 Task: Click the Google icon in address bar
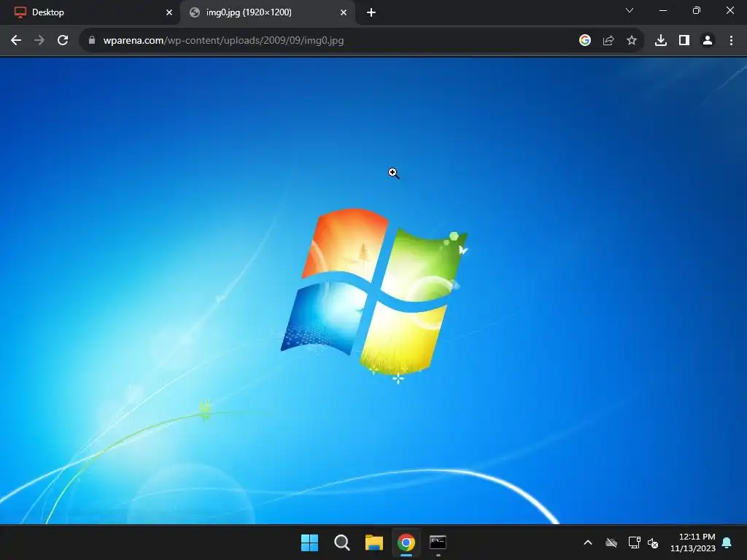pyautogui.click(x=585, y=41)
